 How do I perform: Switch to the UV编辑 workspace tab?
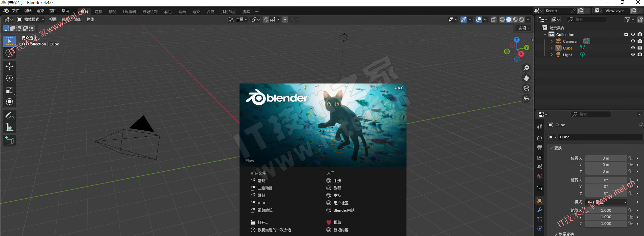(x=130, y=12)
